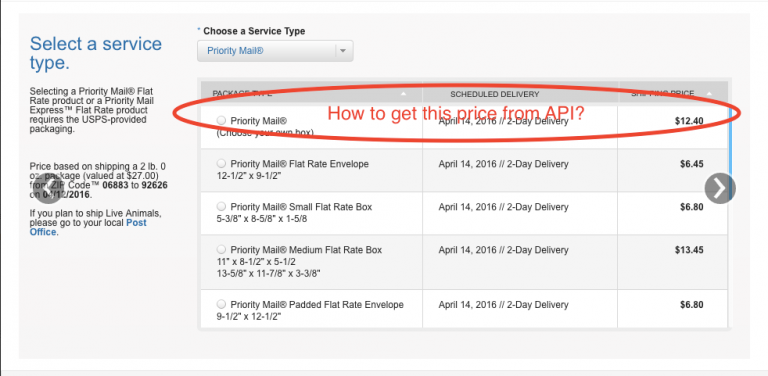Click Padded Flat Rate Envelope $6.80 price

691,305
